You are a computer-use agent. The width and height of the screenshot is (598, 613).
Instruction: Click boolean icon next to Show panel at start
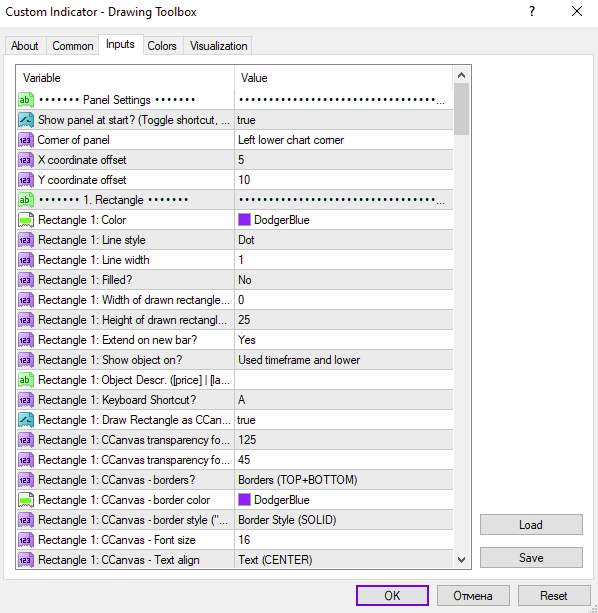[26, 120]
